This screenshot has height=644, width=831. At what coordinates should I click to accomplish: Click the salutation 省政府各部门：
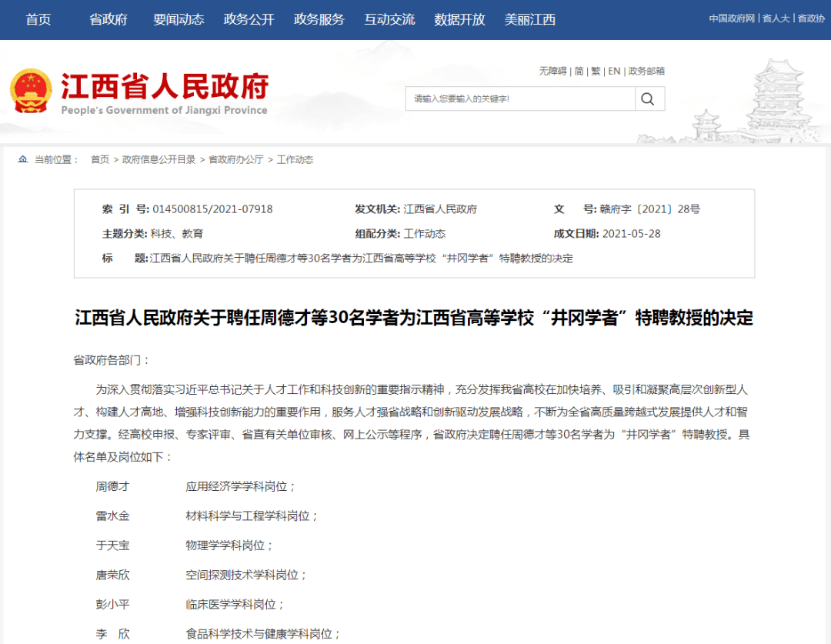[x=112, y=360]
